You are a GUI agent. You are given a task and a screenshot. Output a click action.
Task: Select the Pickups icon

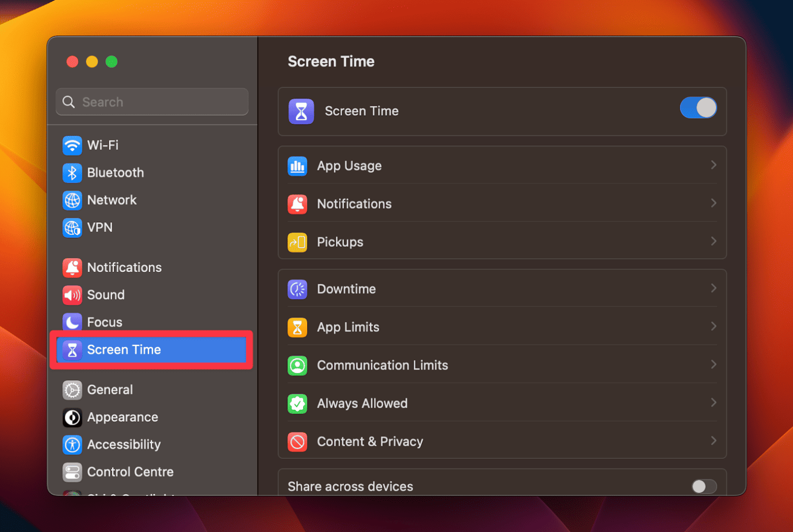297,242
